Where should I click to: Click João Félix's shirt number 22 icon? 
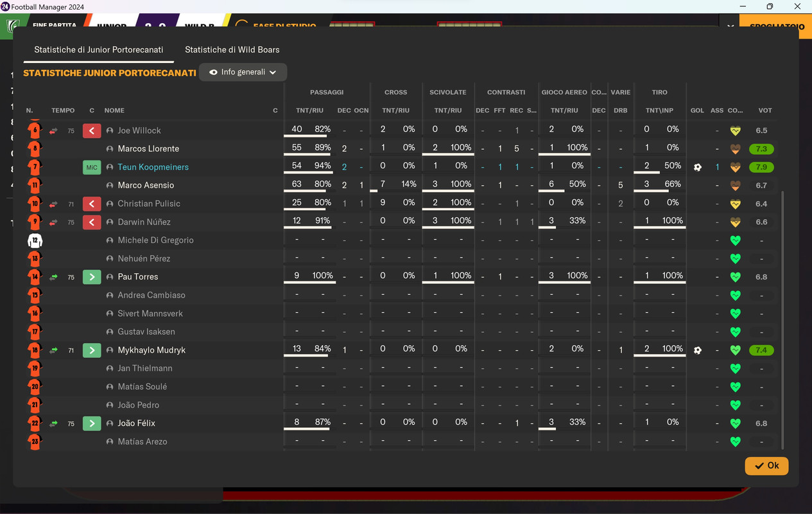pyautogui.click(x=35, y=423)
